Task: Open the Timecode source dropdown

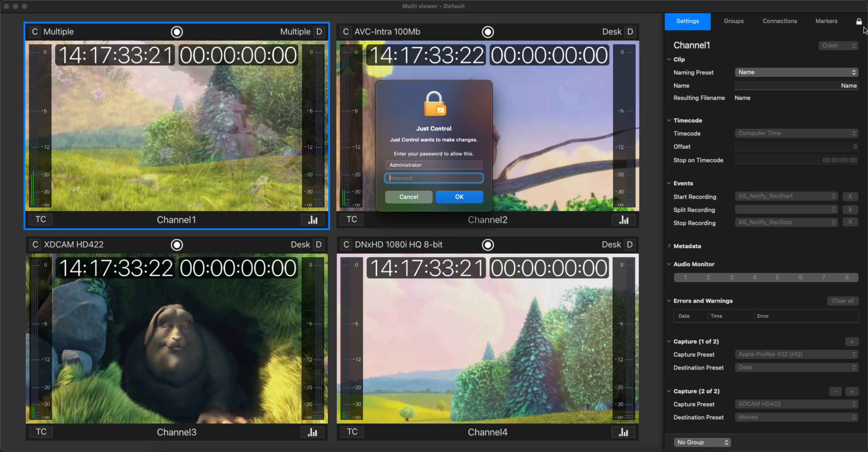Action: [797, 133]
